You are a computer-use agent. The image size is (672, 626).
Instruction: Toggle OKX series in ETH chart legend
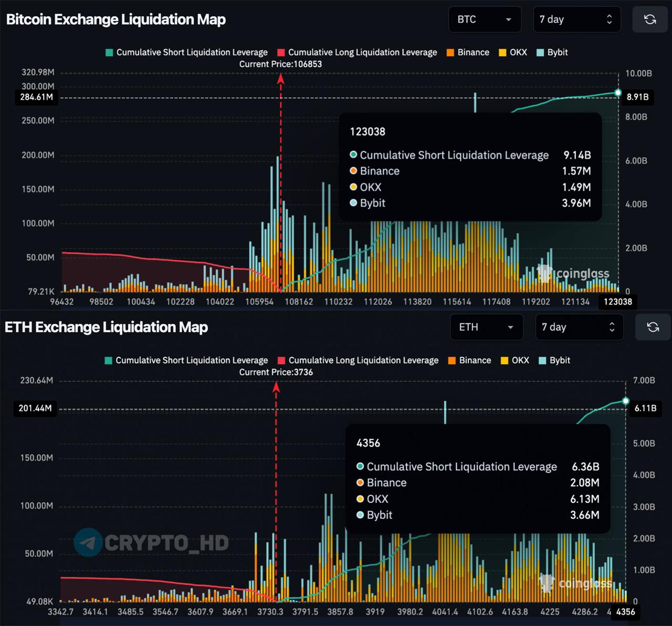(514, 360)
